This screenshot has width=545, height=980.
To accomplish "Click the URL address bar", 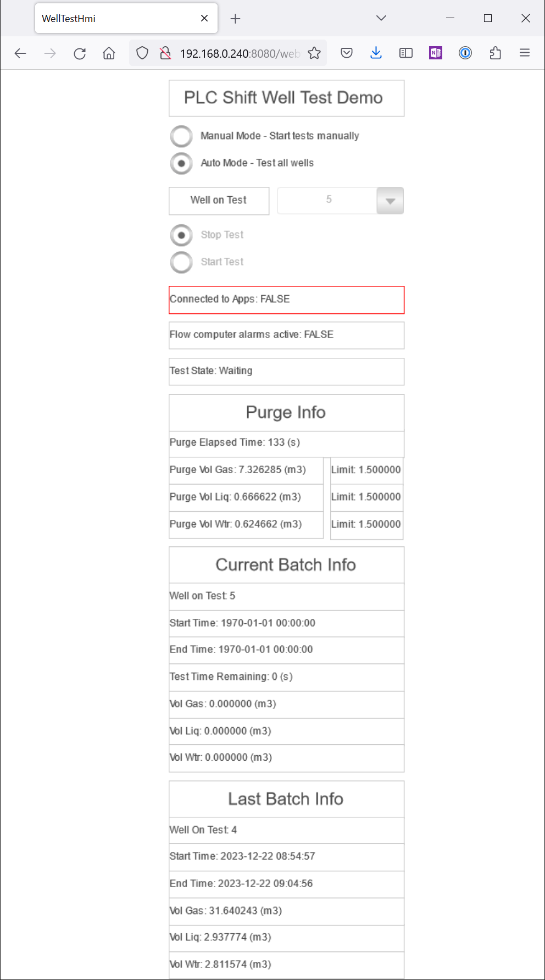I will pyautogui.click(x=239, y=54).
